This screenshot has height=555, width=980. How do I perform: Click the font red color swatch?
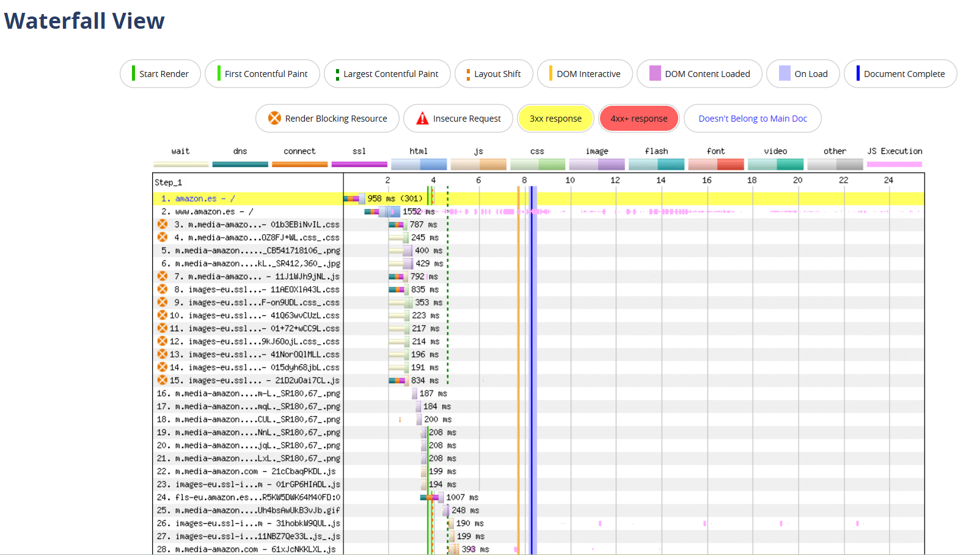click(x=716, y=164)
